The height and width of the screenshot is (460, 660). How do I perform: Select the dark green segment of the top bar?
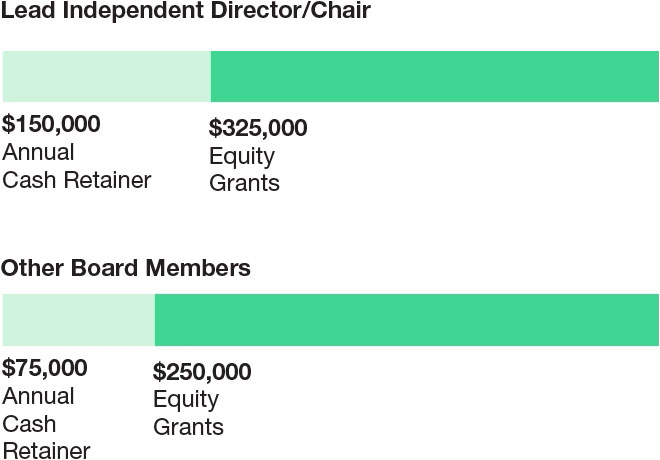point(434,77)
